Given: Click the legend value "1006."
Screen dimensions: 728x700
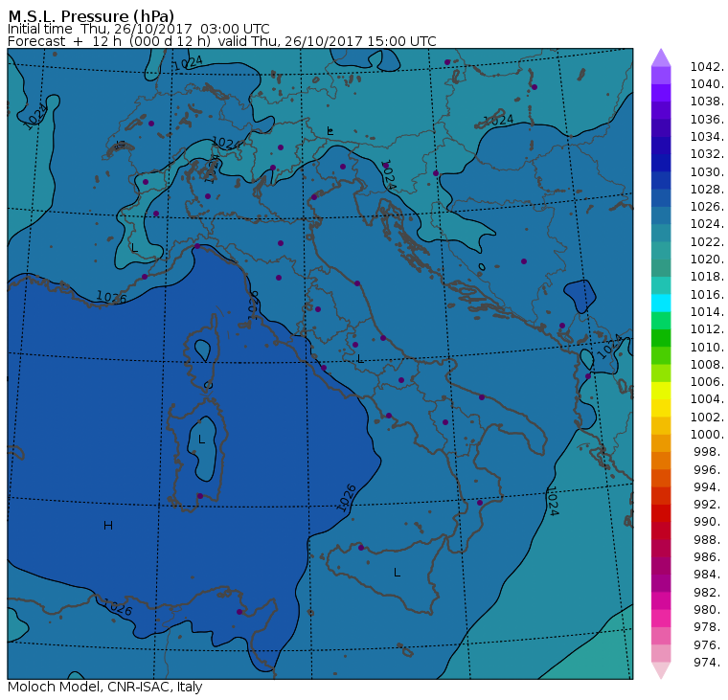Looking at the screenshot, I should pyautogui.click(x=707, y=382).
